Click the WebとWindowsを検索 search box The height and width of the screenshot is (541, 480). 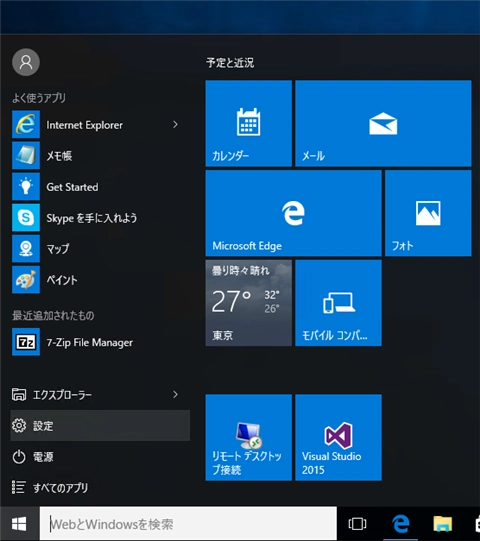click(x=188, y=524)
